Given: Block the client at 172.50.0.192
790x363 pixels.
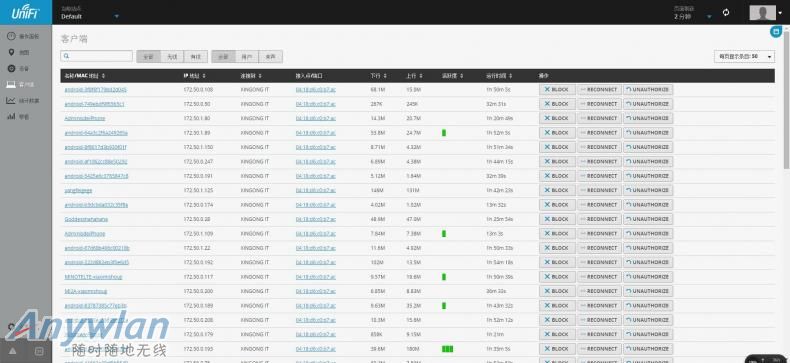Looking at the screenshot, I should [557, 262].
